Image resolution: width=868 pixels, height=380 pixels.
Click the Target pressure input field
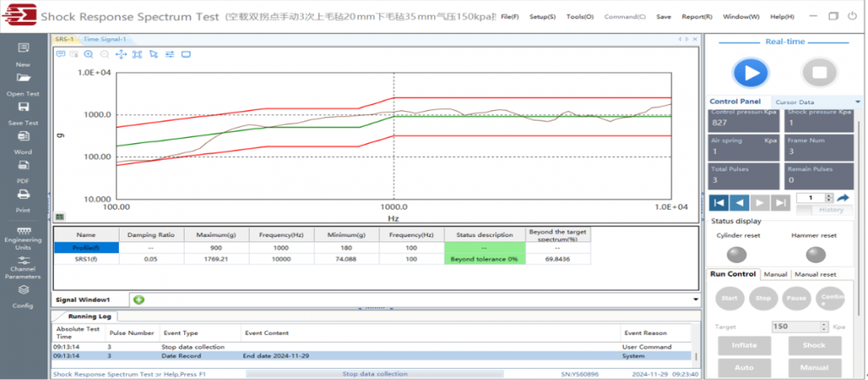pos(794,326)
